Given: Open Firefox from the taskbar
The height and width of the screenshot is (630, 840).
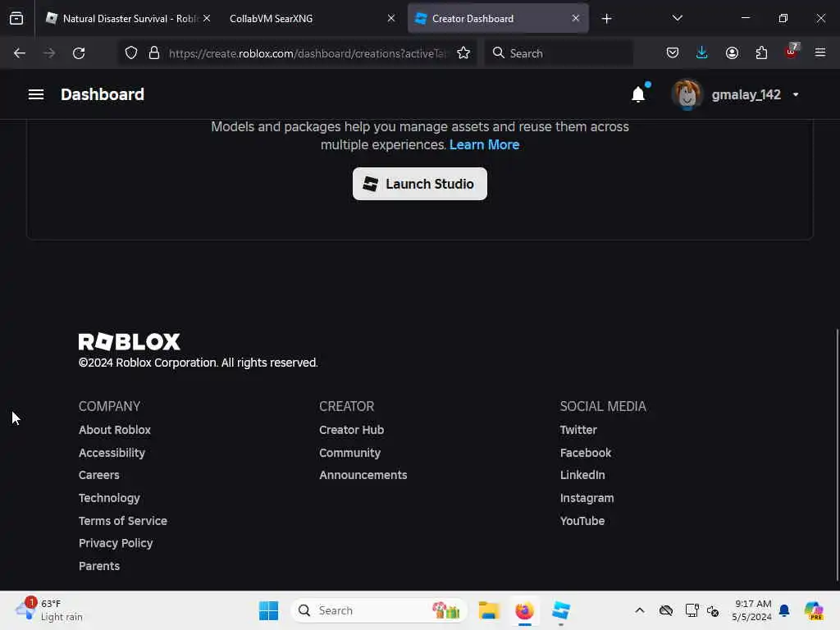Looking at the screenshot, I should pyautogui.click(x=524, y=610).
